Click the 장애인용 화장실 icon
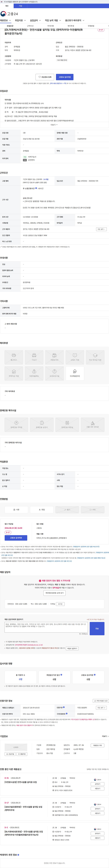 click(x=67, y=425)
